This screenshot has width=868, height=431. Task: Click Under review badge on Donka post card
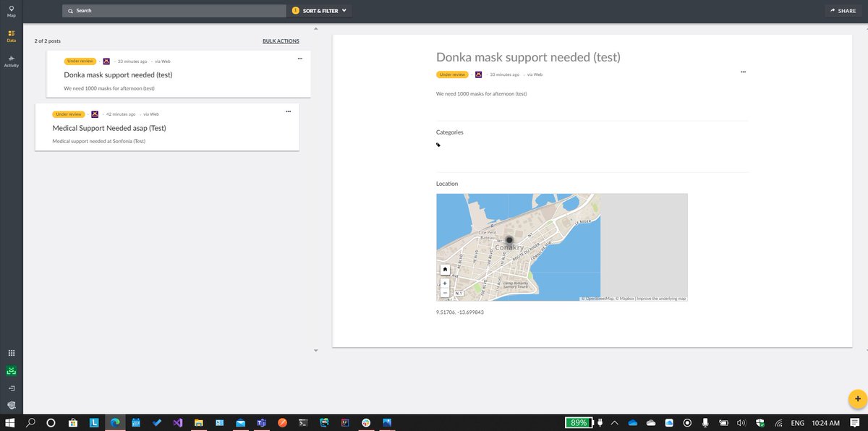click(80, 61)
